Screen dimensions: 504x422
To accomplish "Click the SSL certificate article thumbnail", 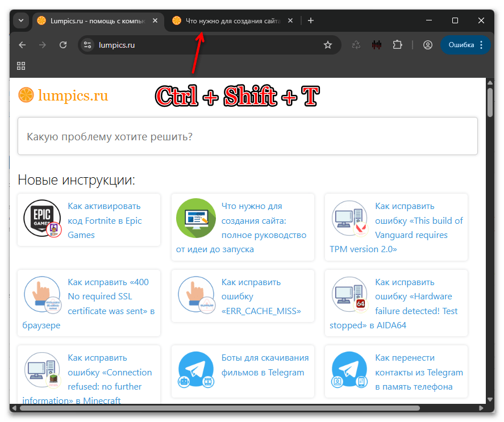I will click(x=43, y=295).
